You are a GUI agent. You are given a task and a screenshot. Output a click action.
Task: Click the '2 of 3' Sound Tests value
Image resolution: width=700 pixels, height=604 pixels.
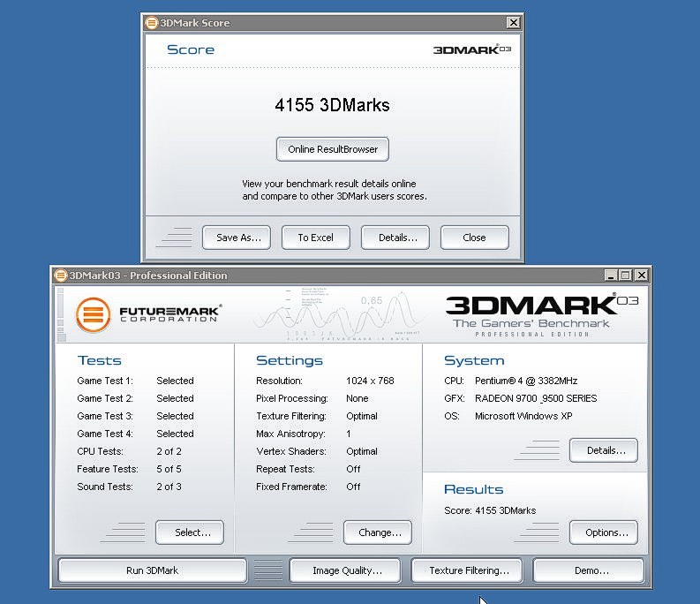[169, 487]
